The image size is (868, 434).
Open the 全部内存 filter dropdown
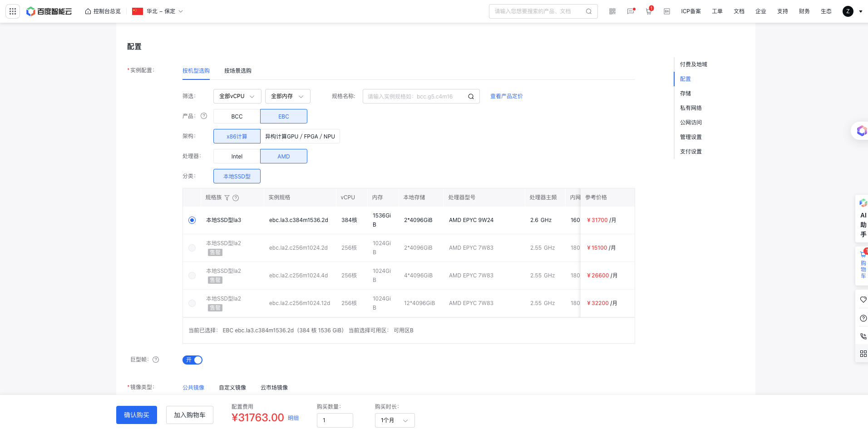coord(288,96)
